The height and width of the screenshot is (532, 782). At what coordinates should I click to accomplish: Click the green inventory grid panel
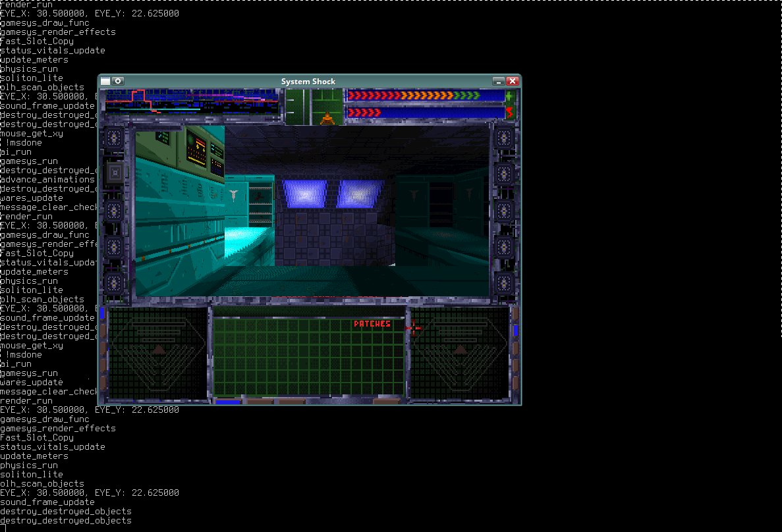309,357
